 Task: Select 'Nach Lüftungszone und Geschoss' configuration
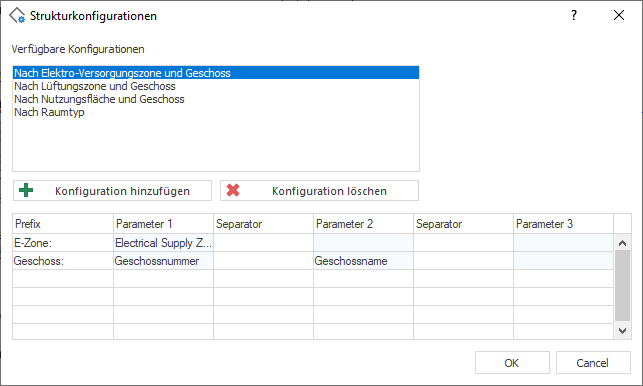(216, 86)
